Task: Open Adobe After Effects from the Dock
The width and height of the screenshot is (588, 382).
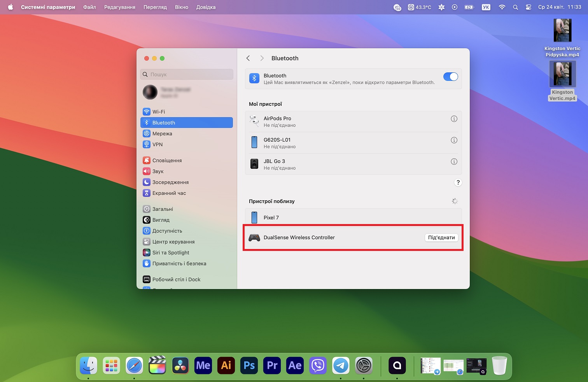Action: coord(295,366)
